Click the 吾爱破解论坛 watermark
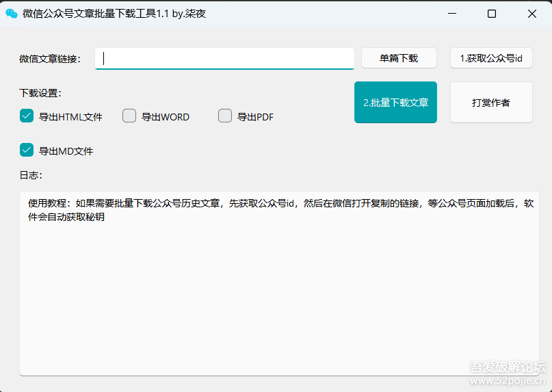 507,367
